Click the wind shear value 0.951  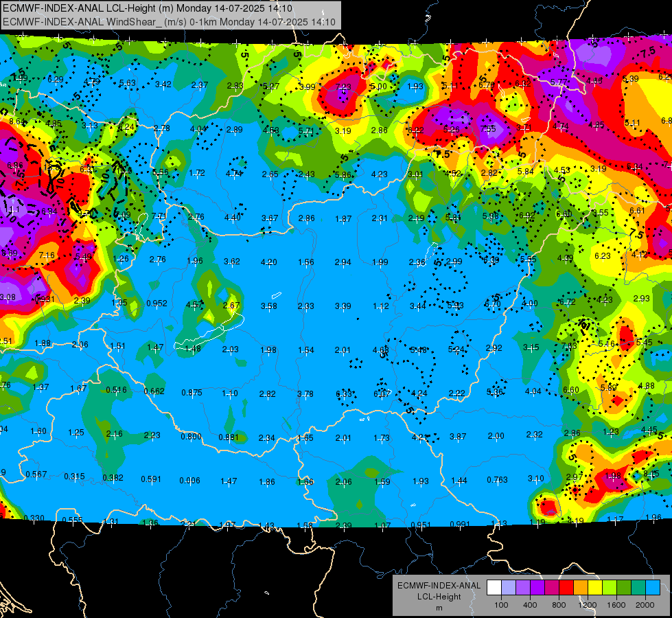[421, 525]
